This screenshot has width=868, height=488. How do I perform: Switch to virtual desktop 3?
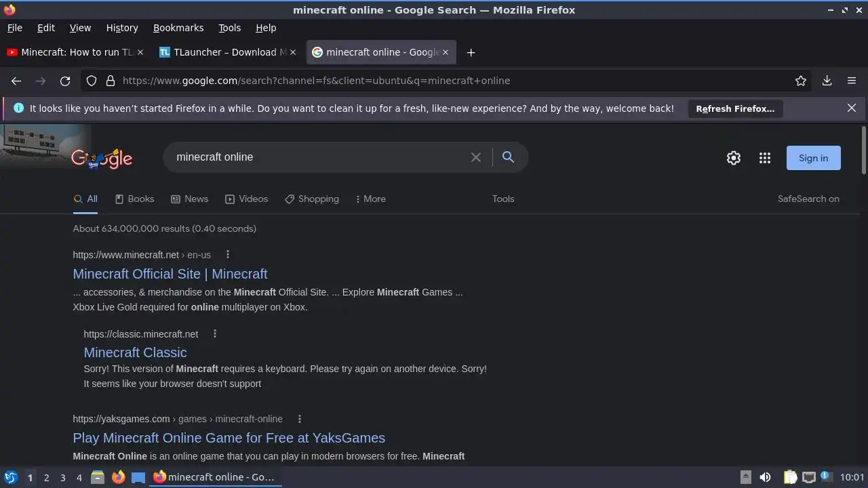click(x=62, y=478)
